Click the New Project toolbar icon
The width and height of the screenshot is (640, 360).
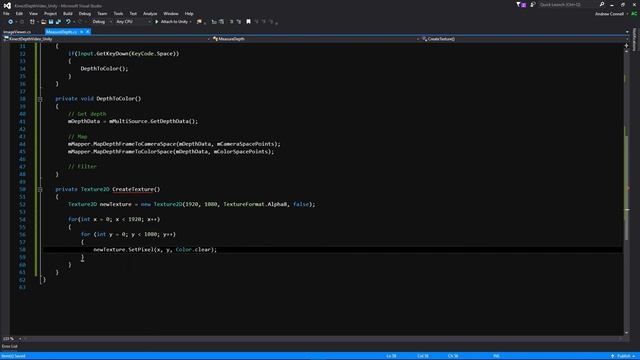coord(32,22)
